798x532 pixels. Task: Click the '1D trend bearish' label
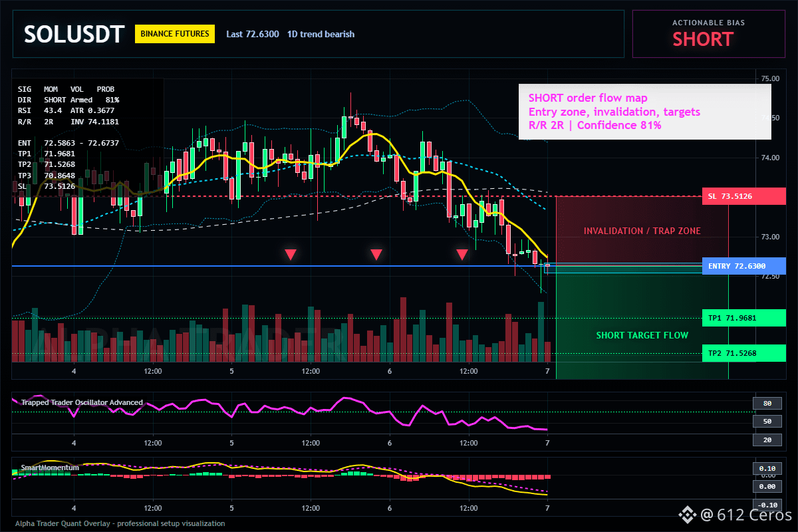click(x=321, y=34)
